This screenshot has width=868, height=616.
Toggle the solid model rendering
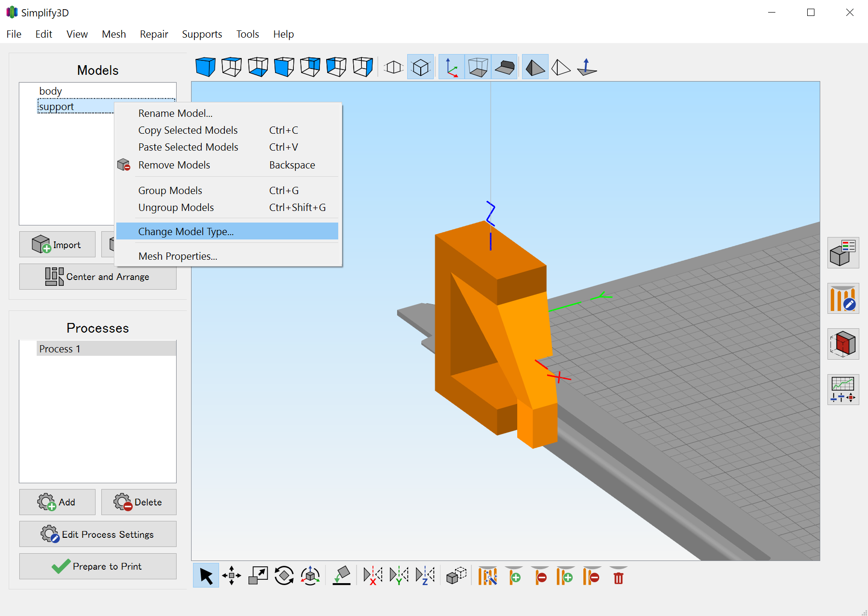535,67
